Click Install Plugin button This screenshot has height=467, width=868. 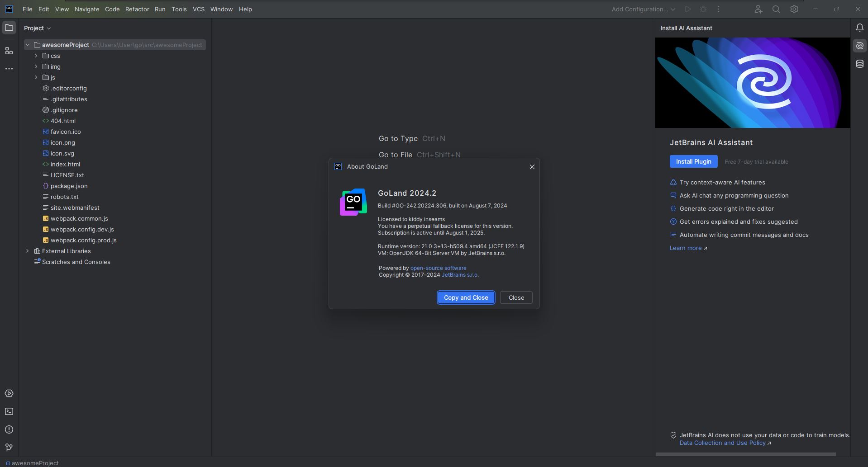(x=693, y=161)
